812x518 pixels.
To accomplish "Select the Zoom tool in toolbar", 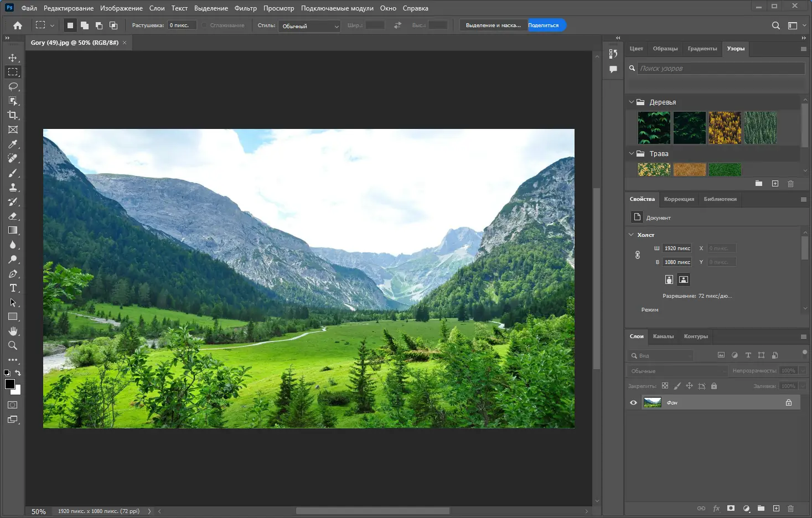I will [13, 345].
